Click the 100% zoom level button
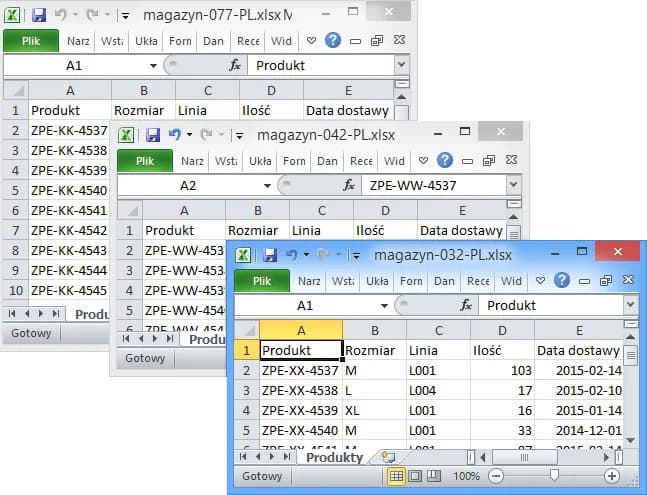Screen dimensions: 647x495 pos(466,477)
